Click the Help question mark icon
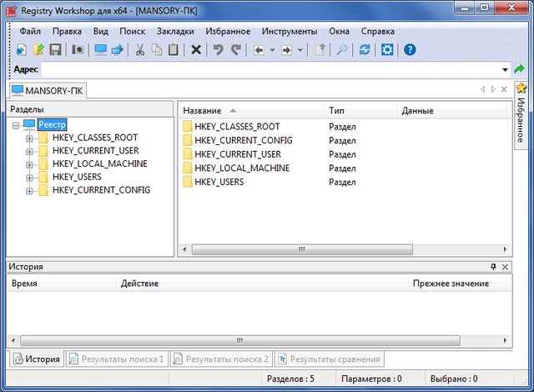The width and height of the screenshot is (534, 392). 410,50
